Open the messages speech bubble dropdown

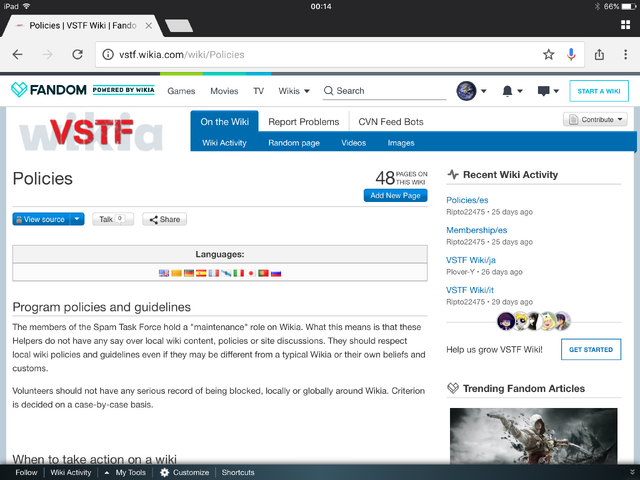548,91
